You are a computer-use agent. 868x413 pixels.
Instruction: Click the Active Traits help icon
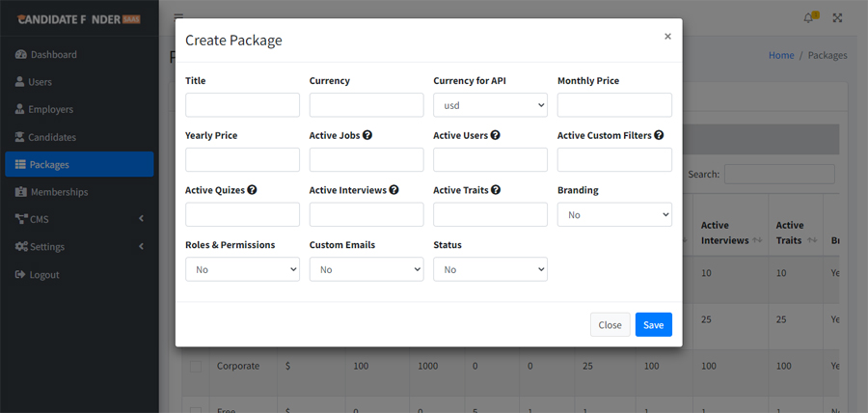coord(496,190)
